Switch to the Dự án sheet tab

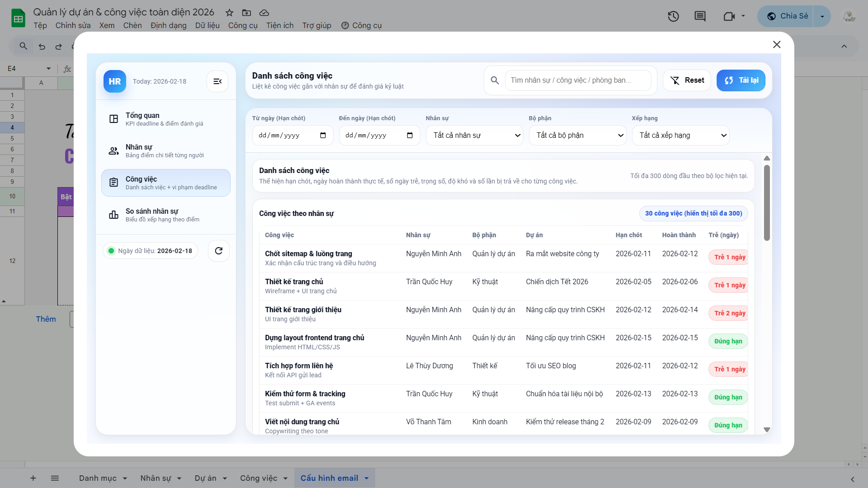206,478
